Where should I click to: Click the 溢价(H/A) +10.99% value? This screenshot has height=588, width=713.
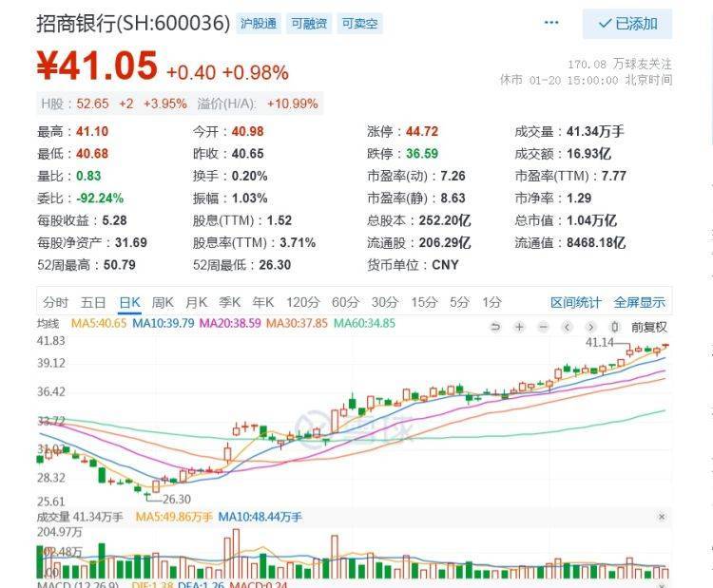[293, 104]
